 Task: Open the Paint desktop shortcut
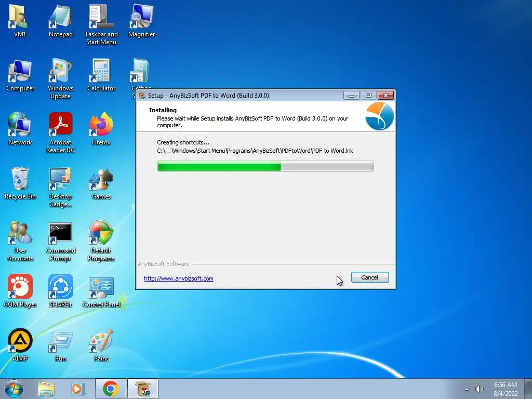(101, 345)
